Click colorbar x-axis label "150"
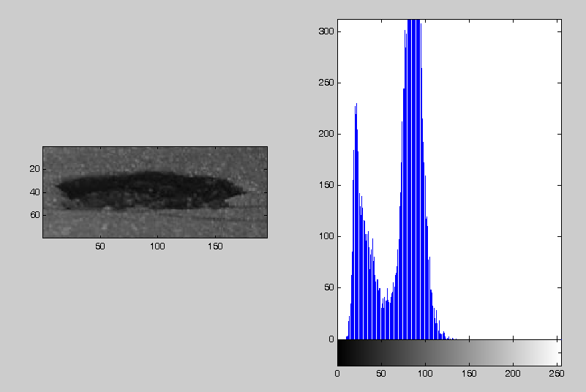 (x=469, y=373)
